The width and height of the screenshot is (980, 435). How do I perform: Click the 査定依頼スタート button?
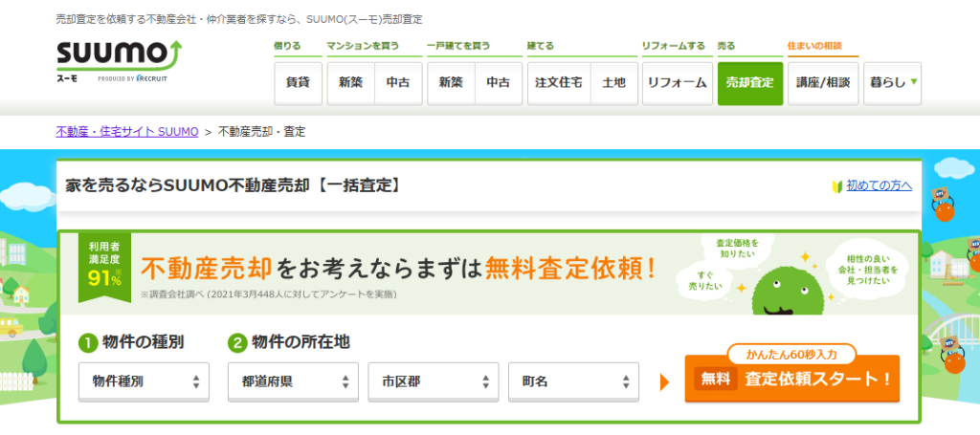pos(792,379)
